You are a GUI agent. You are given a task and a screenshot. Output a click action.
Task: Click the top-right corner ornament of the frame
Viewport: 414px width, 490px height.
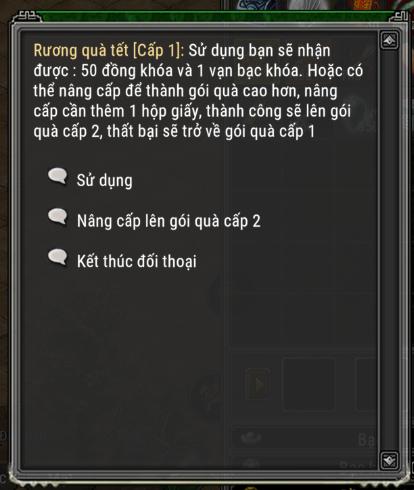[x=399, y=17]
